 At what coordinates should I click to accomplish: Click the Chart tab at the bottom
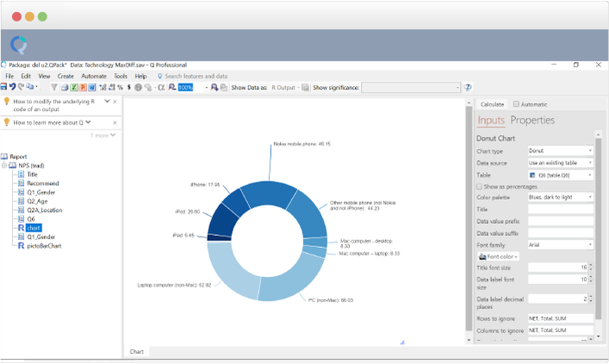pos(137,352)
